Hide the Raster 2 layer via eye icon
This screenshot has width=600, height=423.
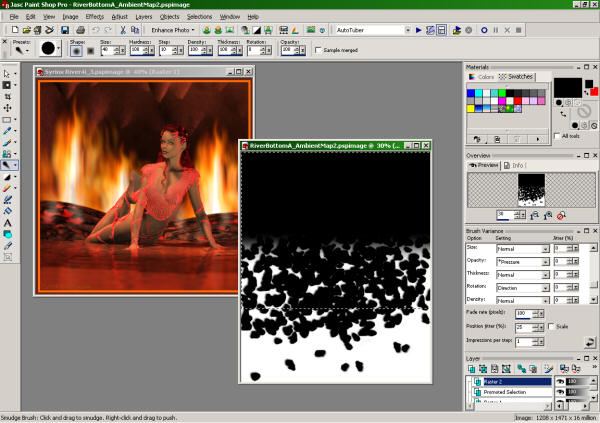click(x=560, y=381)
